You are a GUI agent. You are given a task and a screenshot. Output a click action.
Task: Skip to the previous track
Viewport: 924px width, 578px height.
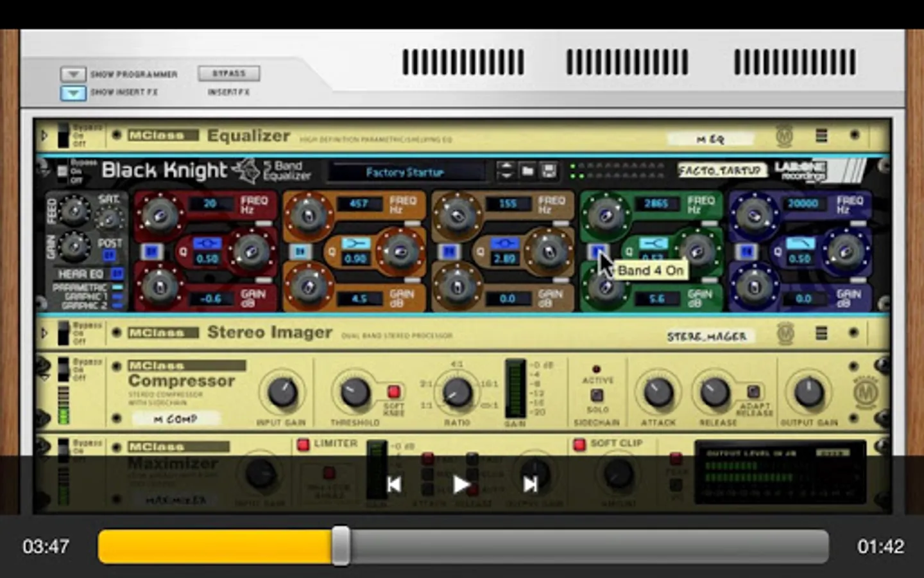pyautogui.click(x=394, y=484)
